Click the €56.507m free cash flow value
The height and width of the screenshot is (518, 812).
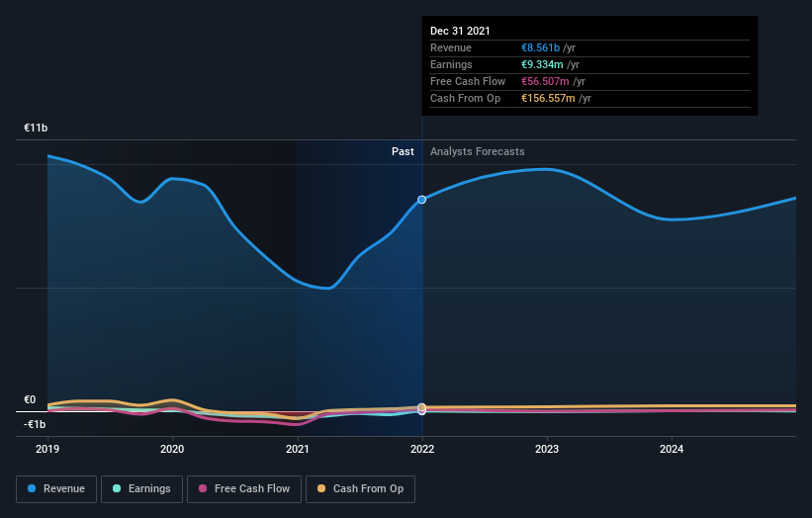tap(545, 81)
